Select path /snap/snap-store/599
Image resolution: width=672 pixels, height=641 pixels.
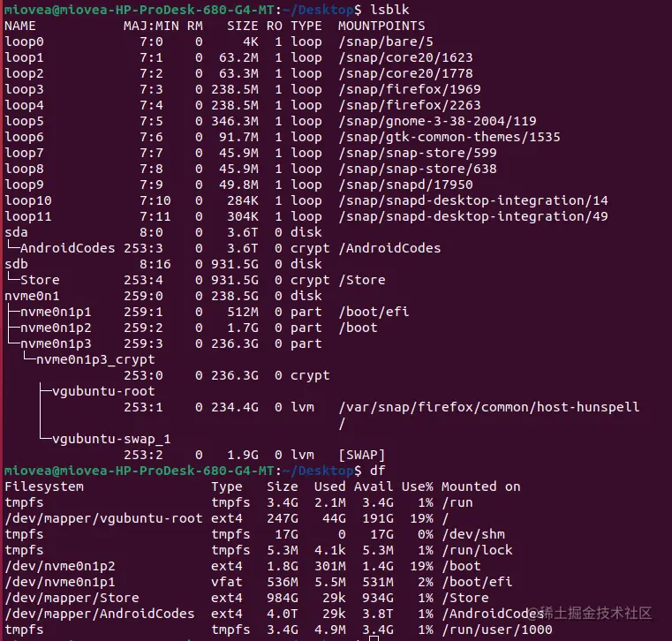point(418,153)
